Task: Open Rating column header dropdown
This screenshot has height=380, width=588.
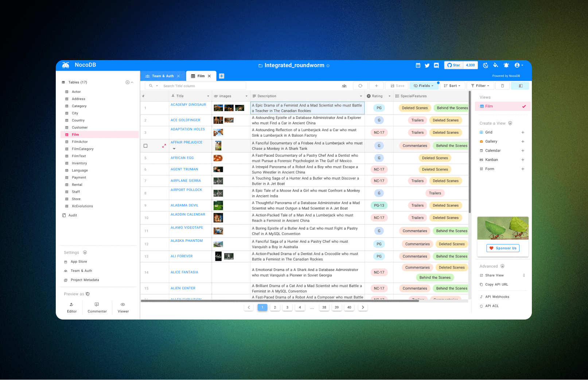Action: point(389,96)
